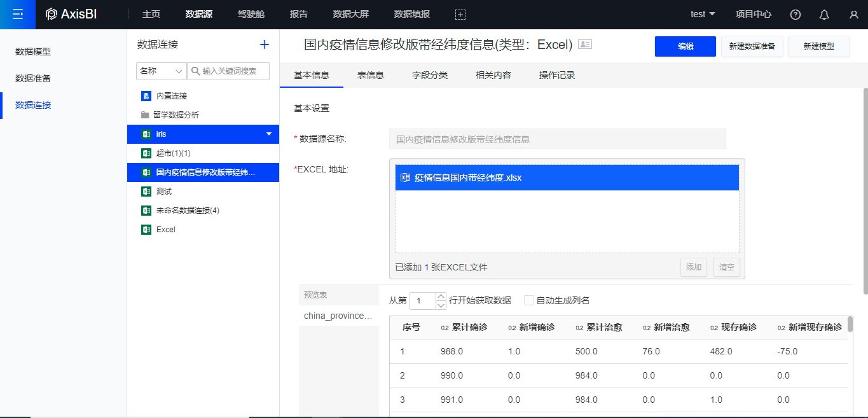This screenshot has height=418, width=868.
Task: Increase the start row number stepper
Action: coord(441,296)
